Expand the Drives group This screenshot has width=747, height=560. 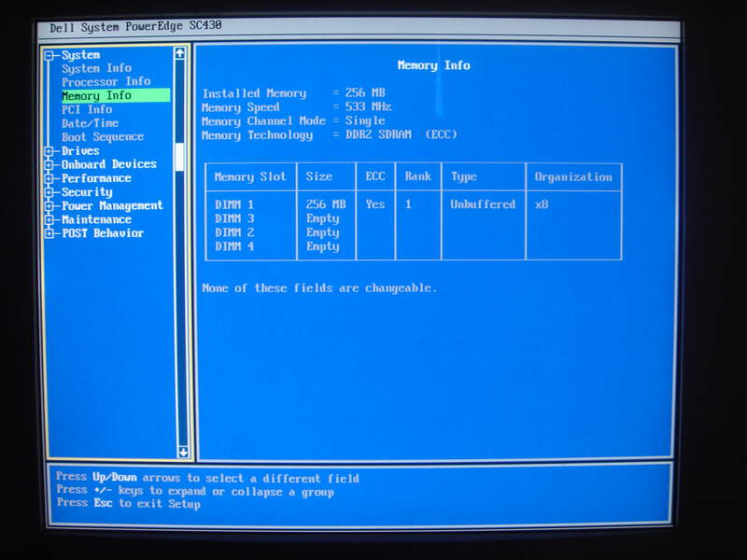[x=49, y=151]
